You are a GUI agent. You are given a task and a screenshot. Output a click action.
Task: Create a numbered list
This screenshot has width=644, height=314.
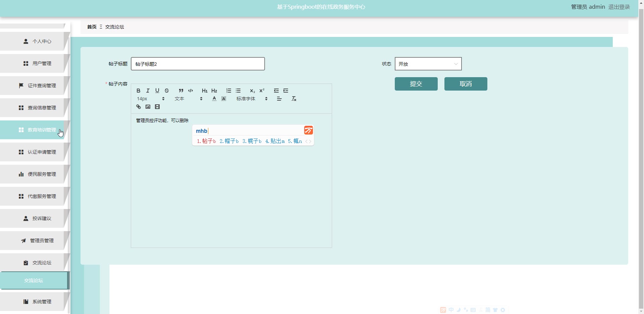[x=229, y=91]
